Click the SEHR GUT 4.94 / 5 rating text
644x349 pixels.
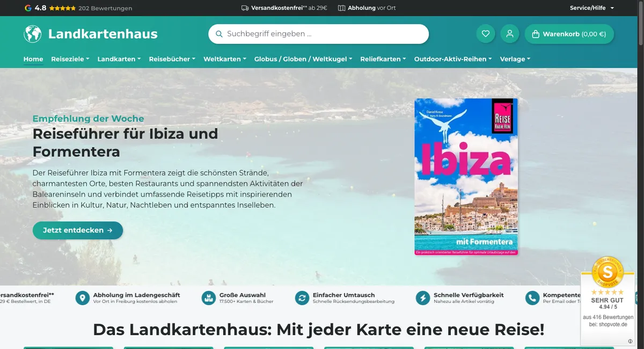coord(608,303)
